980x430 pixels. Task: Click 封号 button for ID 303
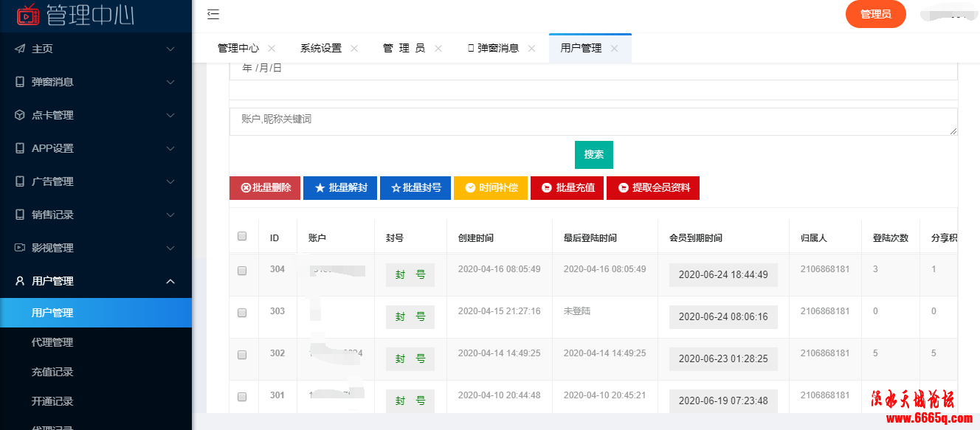click(x=410, y=316)
